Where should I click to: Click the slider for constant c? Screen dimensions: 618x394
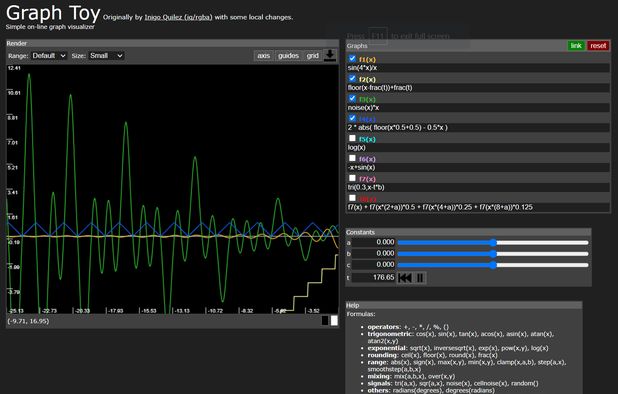click(x=493, y=265)
